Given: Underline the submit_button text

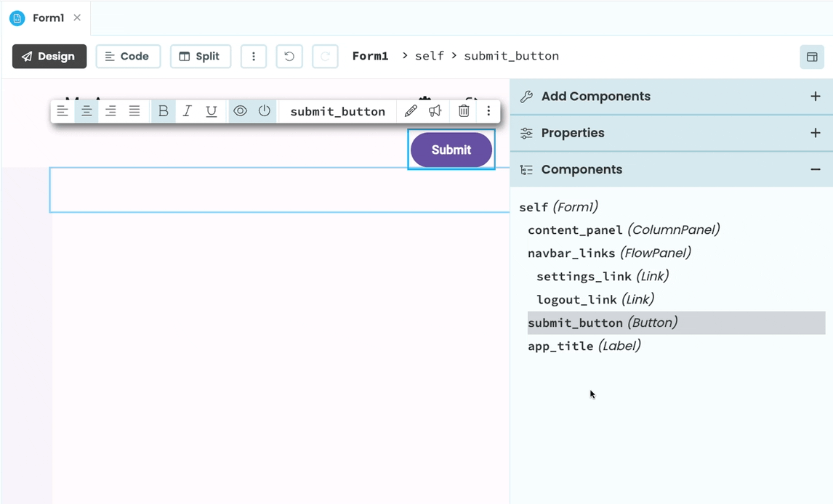Looking at the screenshot, I should pyautogui.click(x=211, y=111).
